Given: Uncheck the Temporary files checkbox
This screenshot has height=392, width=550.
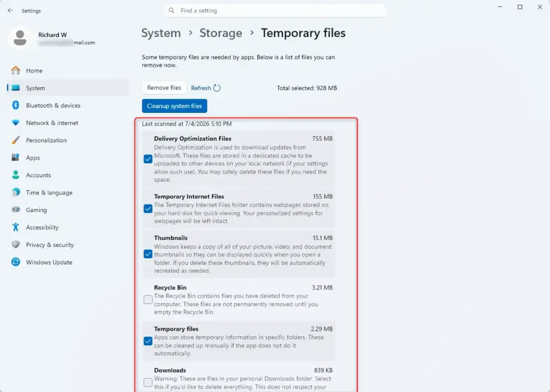Looking at the screenshot, I should (x=148, y=341).
